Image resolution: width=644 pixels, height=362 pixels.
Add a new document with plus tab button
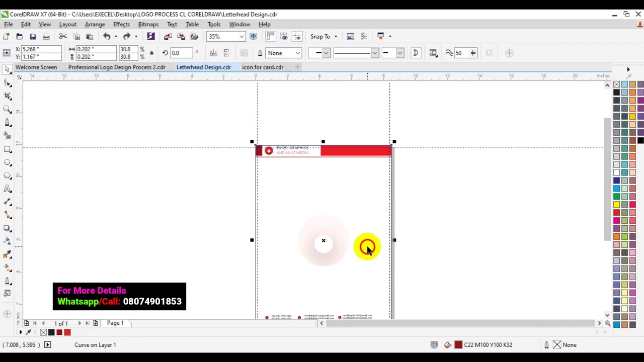(x=297, y=67)
